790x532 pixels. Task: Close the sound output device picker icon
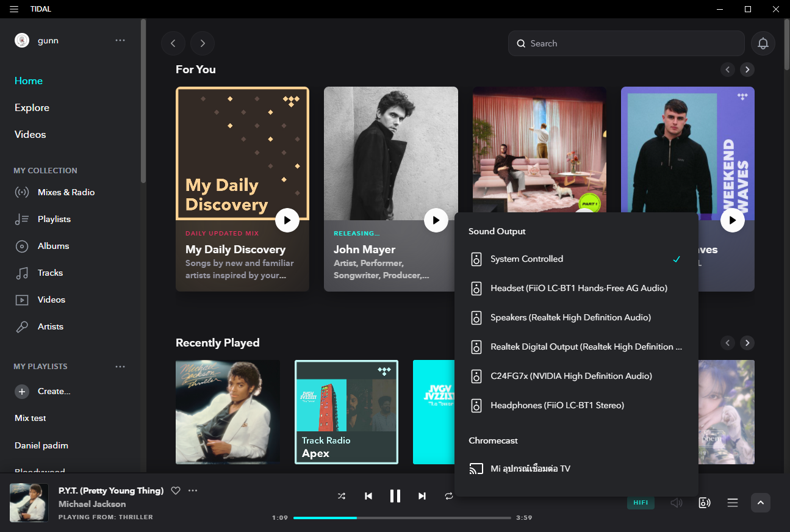(x=705, y=503)
